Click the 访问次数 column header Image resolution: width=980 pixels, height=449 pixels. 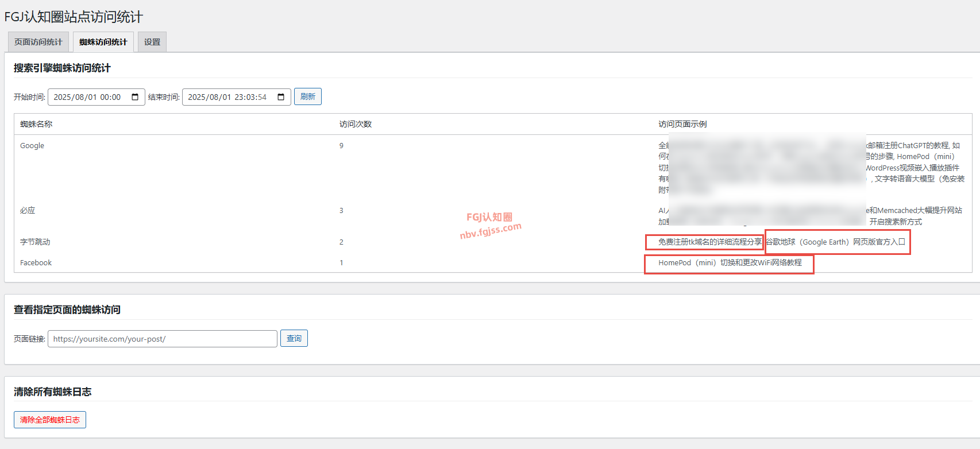(356, 124)
